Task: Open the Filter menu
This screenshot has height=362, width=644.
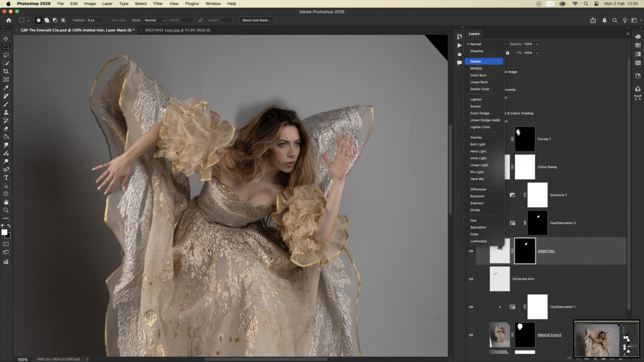Action: (158, 3)
